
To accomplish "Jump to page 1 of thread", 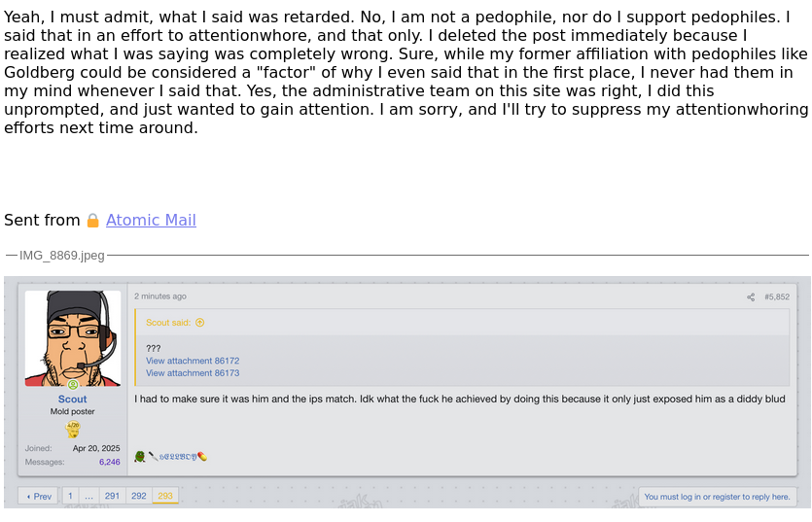I will click(70, 496).
